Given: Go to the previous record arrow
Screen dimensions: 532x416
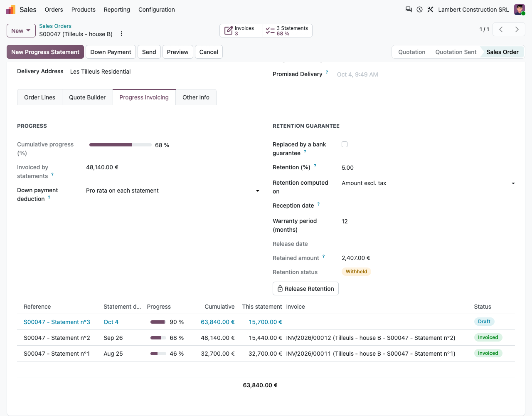Looking at the screenshot, I should coord(501,30).
